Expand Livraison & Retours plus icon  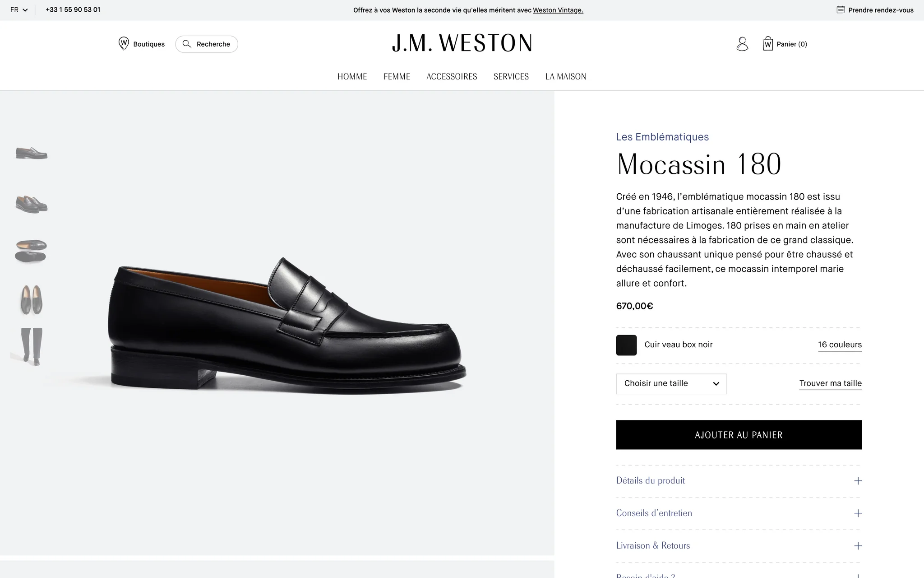[x=858, y=546]
